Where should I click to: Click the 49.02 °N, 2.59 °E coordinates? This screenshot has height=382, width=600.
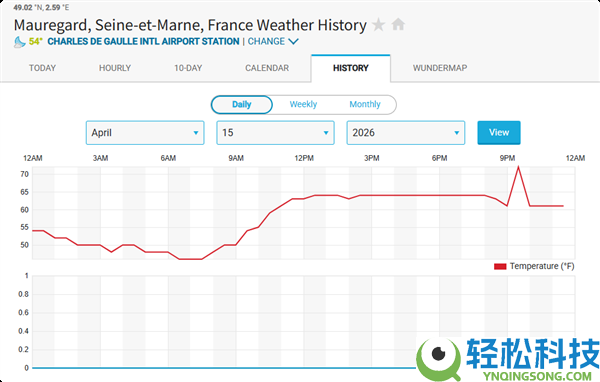pyautogui.click(x=41, y=7)
